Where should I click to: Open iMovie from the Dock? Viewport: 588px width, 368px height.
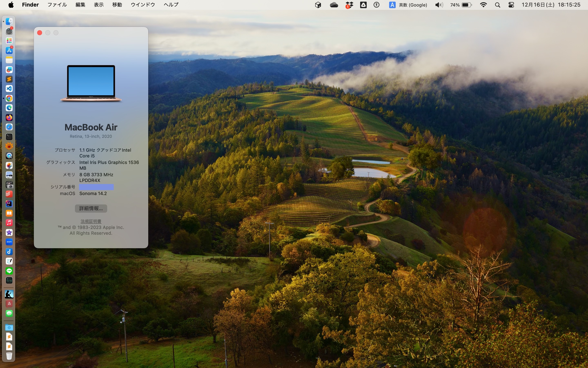(x=9, y=232)
